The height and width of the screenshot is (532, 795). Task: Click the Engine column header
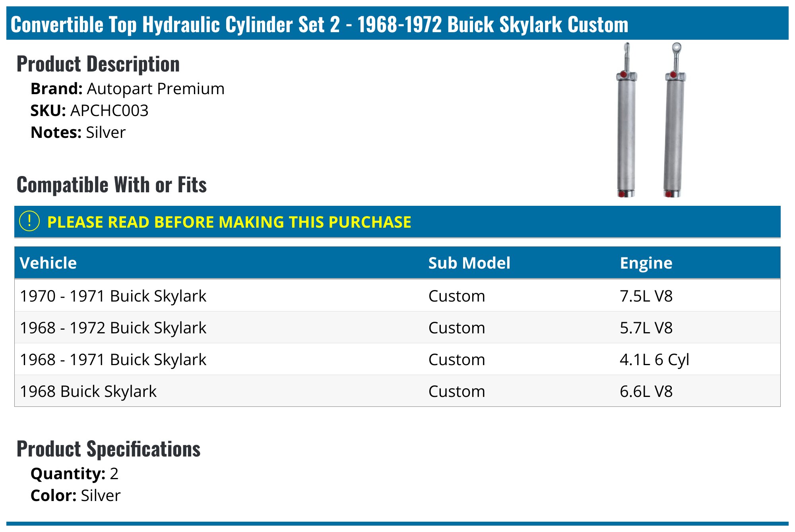(x=646, y=263)
